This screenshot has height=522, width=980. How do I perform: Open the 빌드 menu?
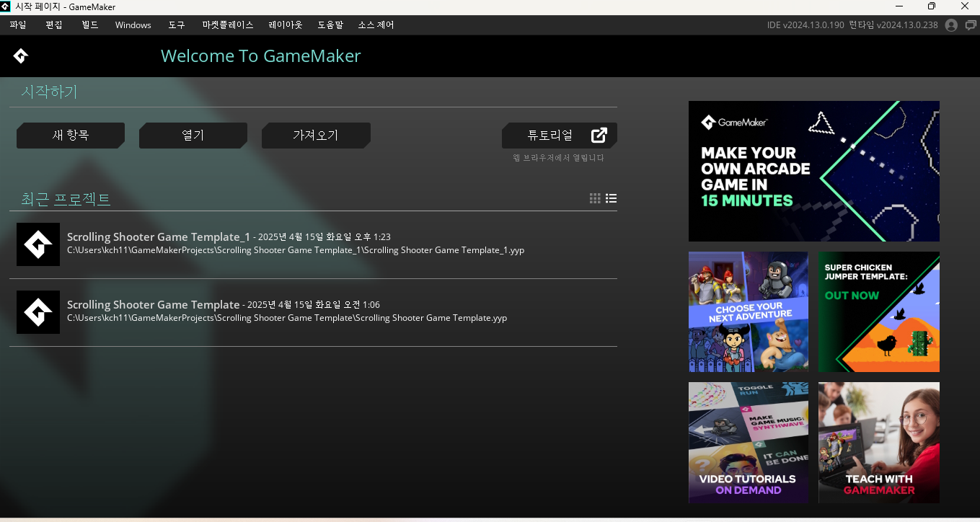coord(90,25)
